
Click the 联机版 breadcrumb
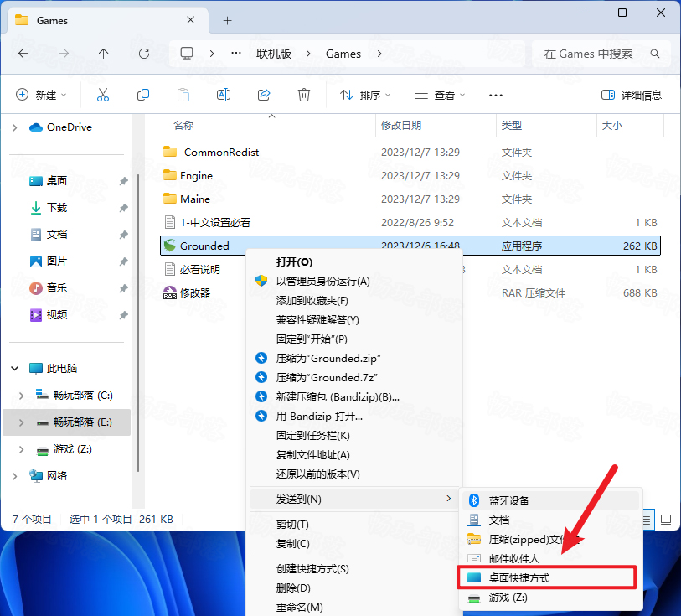pyautogui.click(x=274, y=54)
